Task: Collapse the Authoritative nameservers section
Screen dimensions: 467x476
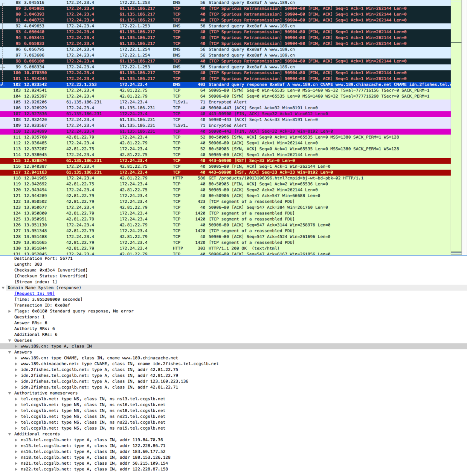Action: point(10,393)
